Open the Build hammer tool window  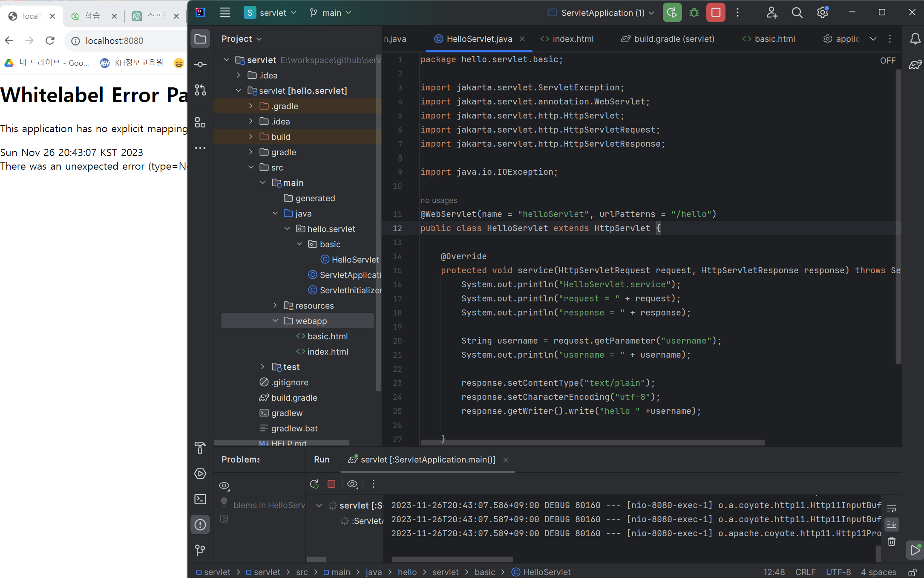click(x=200, y=448)
